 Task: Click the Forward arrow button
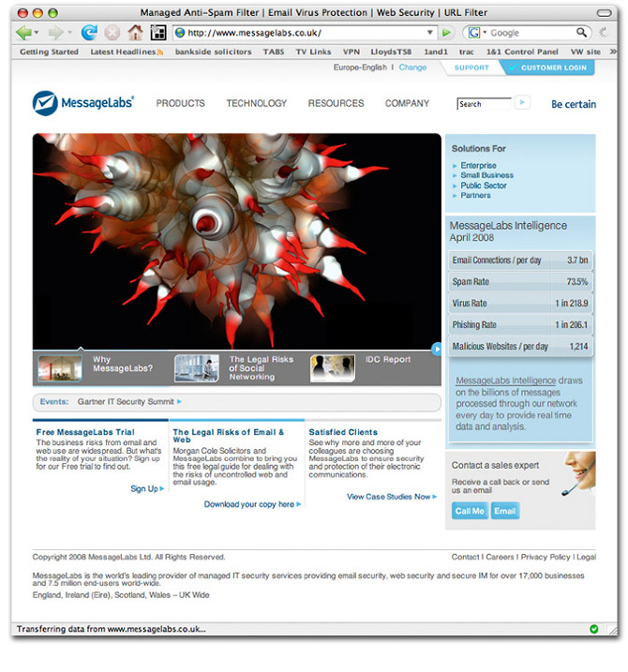coord(55,33)
